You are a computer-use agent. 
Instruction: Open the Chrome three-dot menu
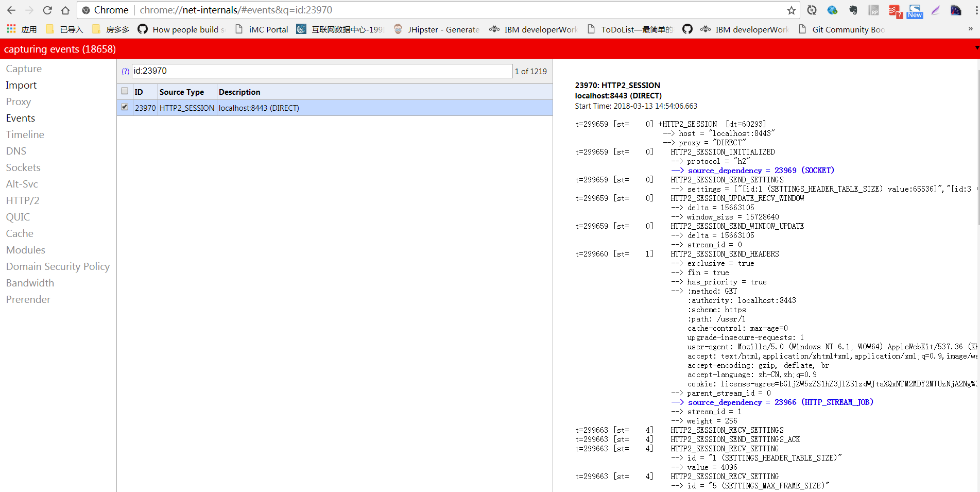(975, 10)
